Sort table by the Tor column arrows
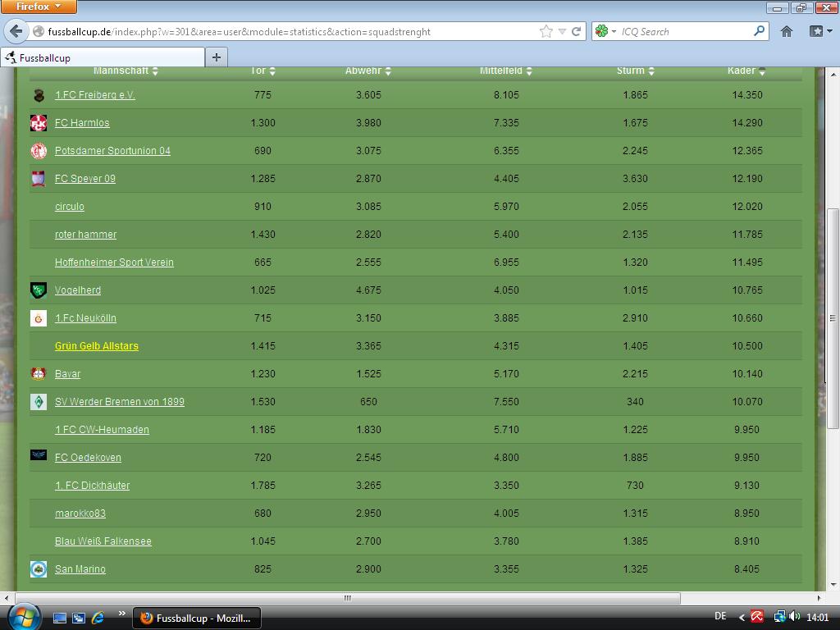The width and height of the screenshot is (840, 630). [x=272, y=71]
